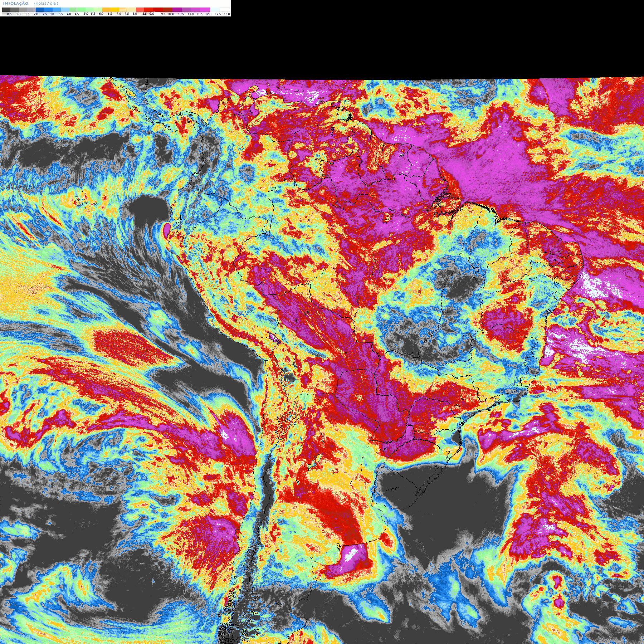Click the 4.5 legend value
The image size is (644, 644).
point(77,14)
